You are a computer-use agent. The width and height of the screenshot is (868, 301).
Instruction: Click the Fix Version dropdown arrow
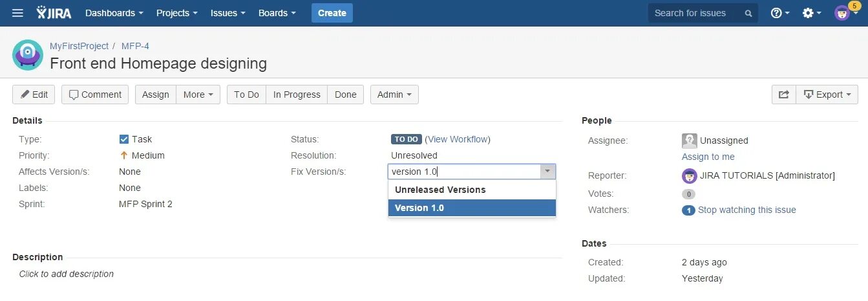(548, 172)
